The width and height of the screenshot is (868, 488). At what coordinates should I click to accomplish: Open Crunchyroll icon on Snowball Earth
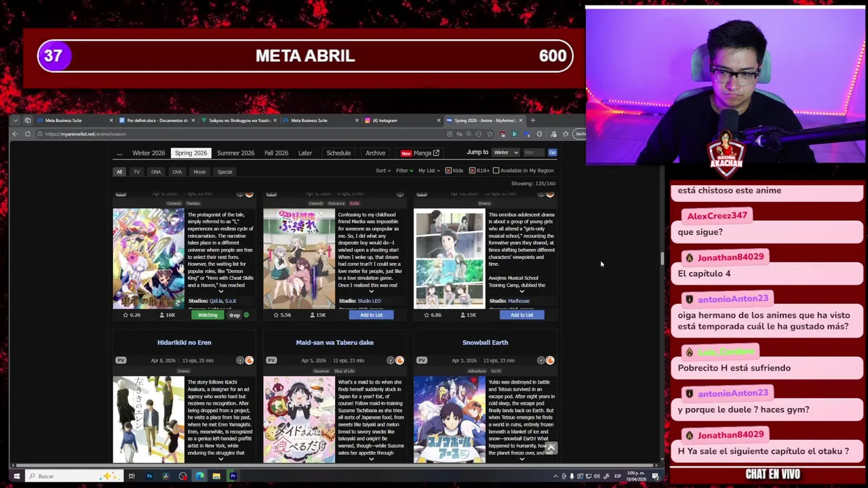pyautogui.click(x=550, y=361)
